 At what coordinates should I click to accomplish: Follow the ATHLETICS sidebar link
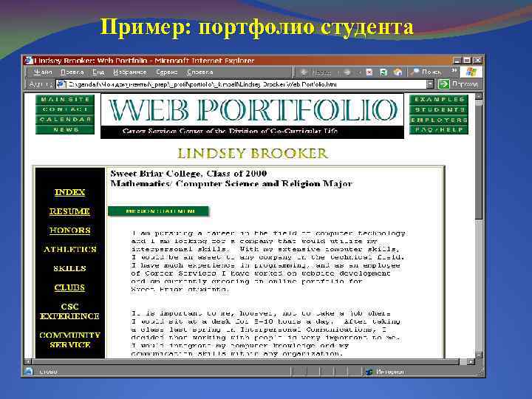[69, 250]
